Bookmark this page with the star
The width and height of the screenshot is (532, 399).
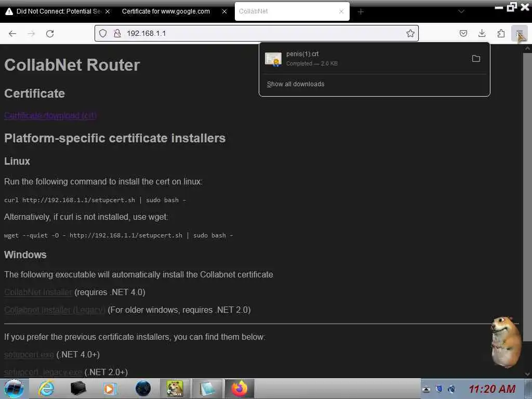410,33
